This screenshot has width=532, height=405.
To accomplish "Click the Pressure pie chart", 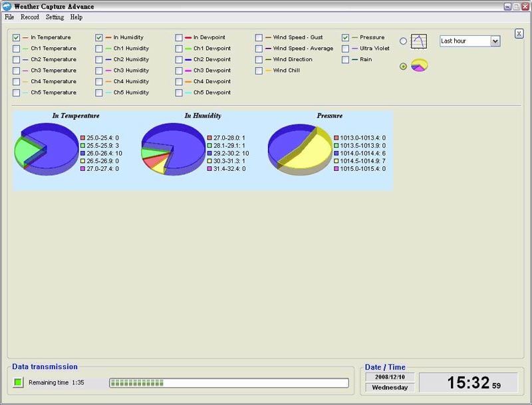I will click(300, 149).
